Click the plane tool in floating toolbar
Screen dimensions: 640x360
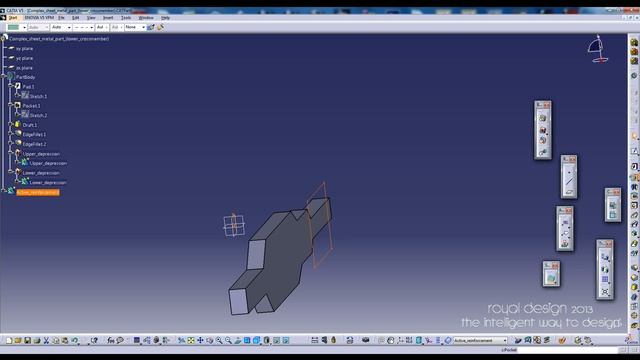click(569, 191)
